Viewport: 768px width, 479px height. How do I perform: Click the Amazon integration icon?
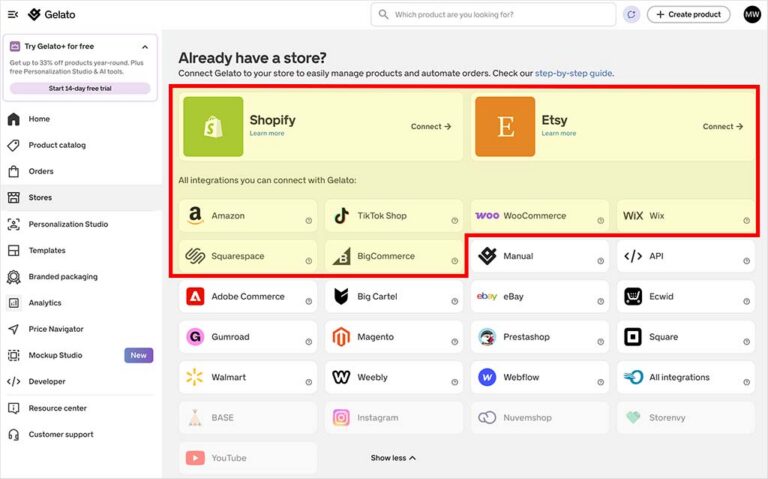pyautogui.click(x=195, y=216)
